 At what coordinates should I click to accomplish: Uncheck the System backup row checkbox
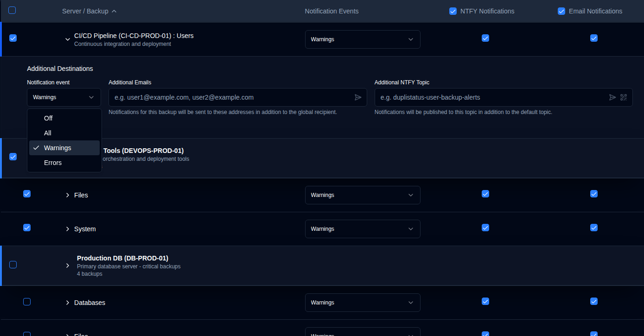[x=27, y=228]
